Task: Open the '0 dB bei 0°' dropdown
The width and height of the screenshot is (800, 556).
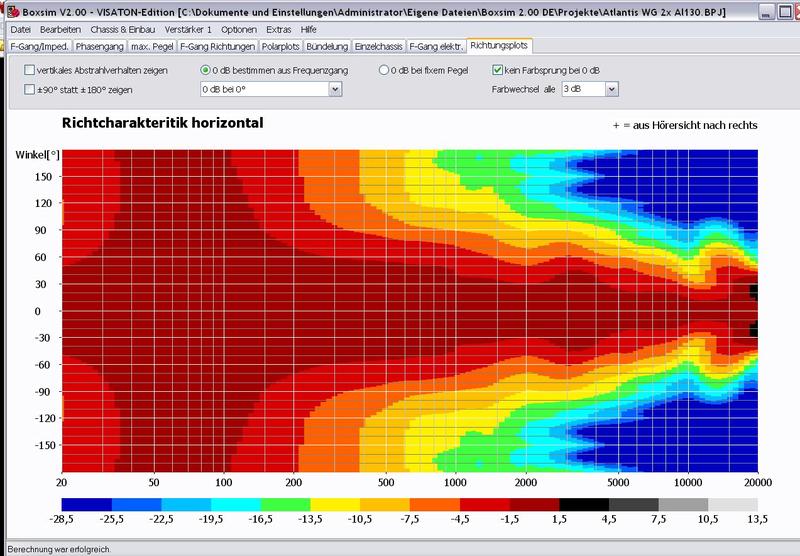Action: click(335, 89)
